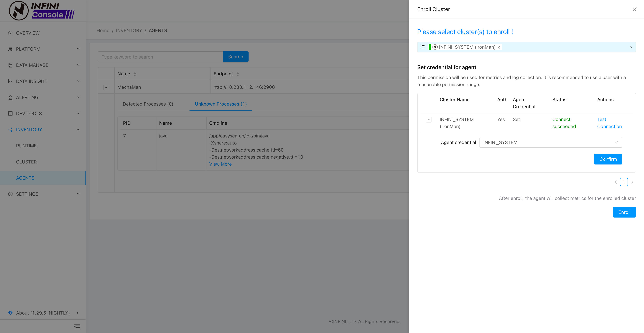Close the Enroll Cluster panel
644x333 pixels.
pyautogui.click(x=634, y=10)
